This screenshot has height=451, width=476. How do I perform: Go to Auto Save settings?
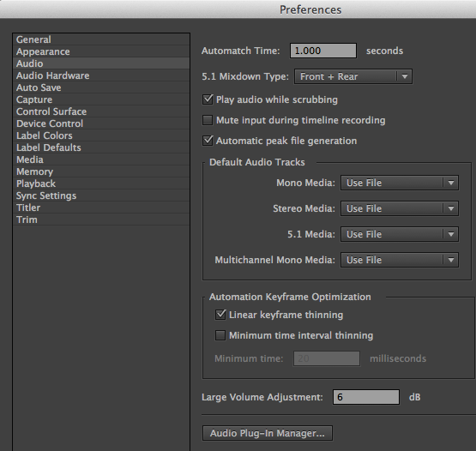101,87
